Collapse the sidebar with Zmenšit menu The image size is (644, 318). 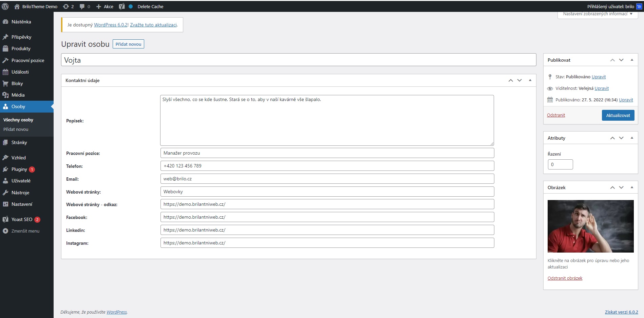25,231
